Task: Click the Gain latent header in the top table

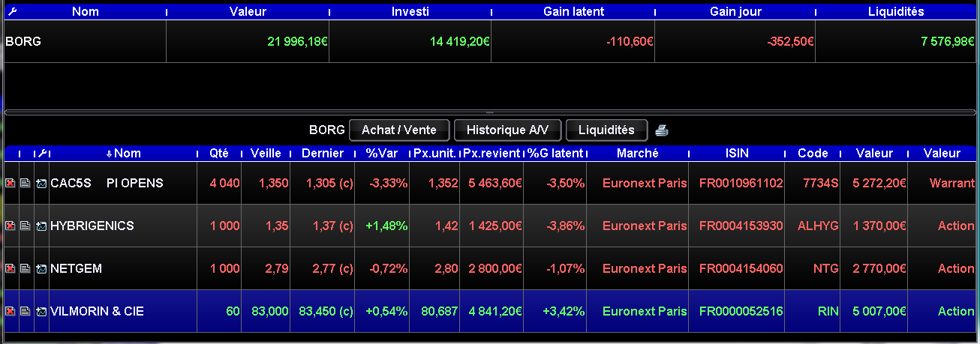Action: click(573, 11)
